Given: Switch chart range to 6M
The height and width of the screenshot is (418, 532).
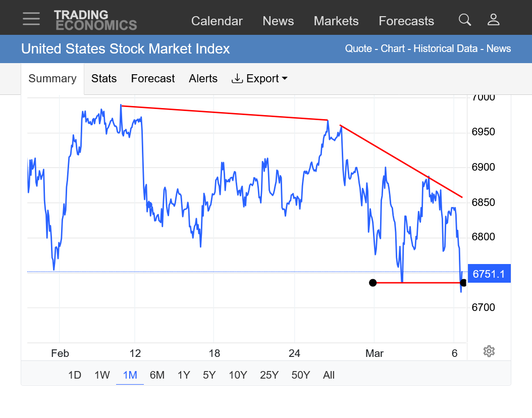Looking at the screenshot, I should point(157,375).
